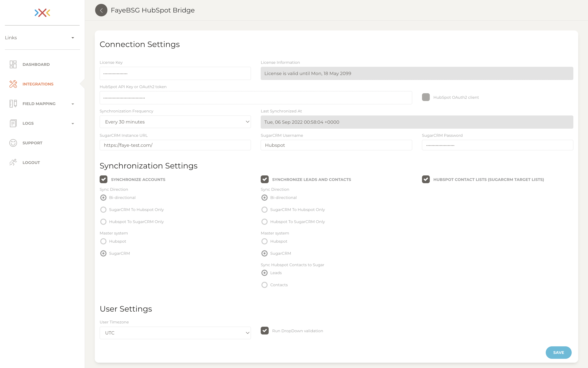Click the Last Synchronized At field
The height and width of the screenshot is (368, 588).
point(417,122)
